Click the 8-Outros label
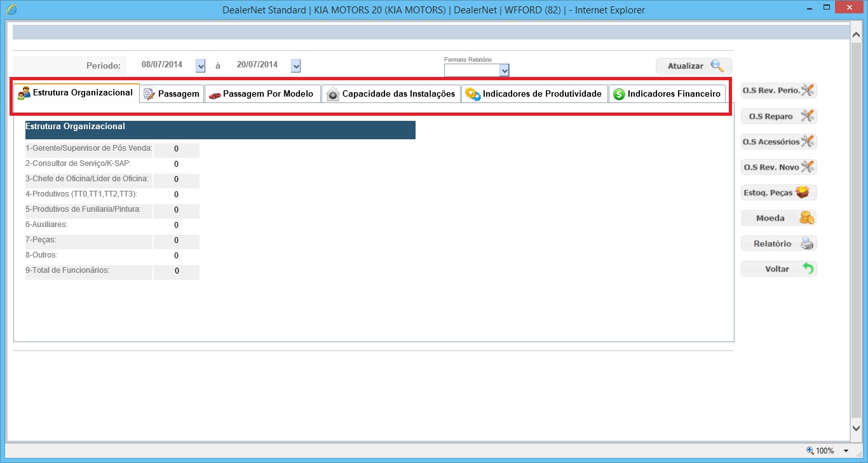The width and height of the screenshot is (868, 463). (x=41, y=255)
